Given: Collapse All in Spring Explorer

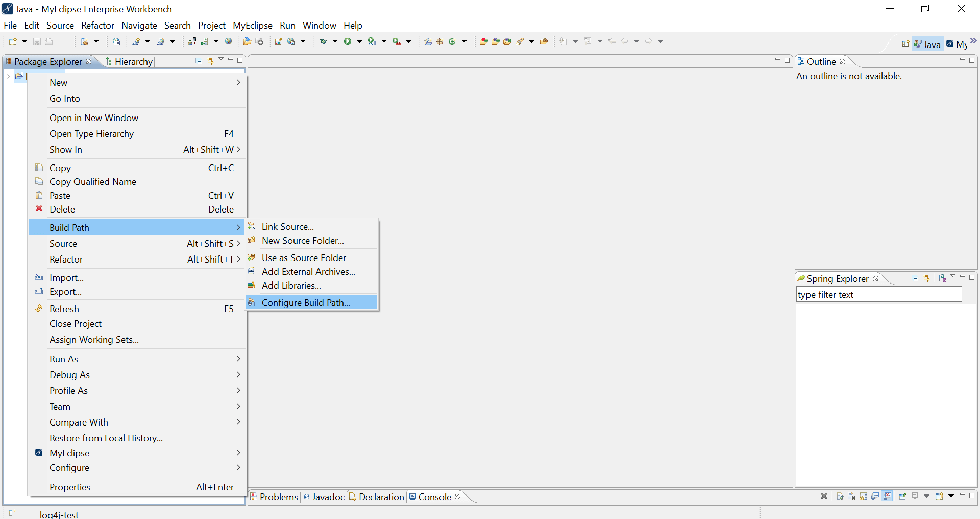Looking at the screenshot, I should click(915, 278).
